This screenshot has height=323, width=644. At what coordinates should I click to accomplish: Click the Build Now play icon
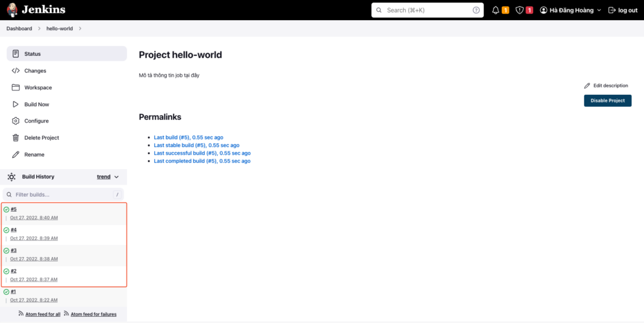click(x=16, y=104)
